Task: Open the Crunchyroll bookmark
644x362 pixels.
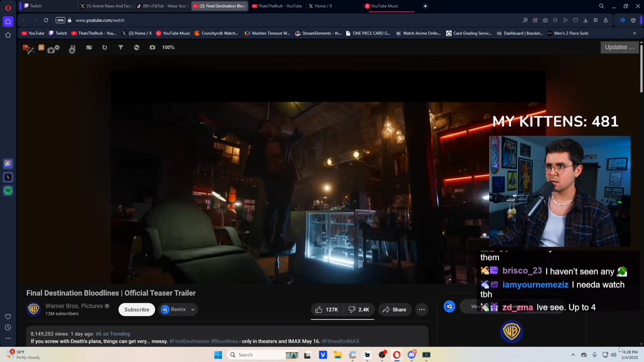Action: coord(216,33)
